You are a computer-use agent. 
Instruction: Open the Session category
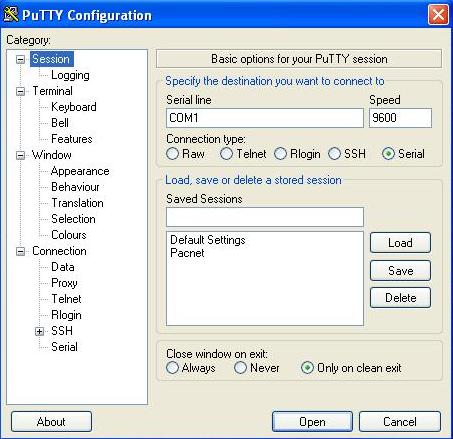pyautogui.click(x=51, y=59)
